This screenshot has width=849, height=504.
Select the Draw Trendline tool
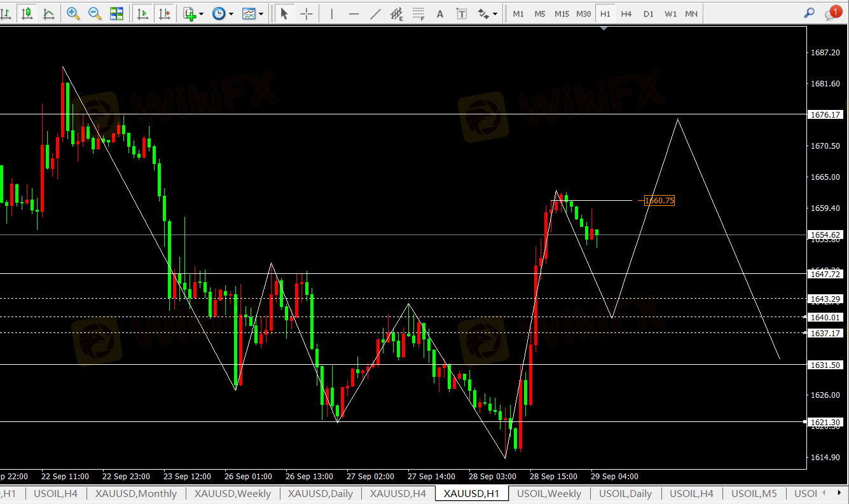point(375,13)
